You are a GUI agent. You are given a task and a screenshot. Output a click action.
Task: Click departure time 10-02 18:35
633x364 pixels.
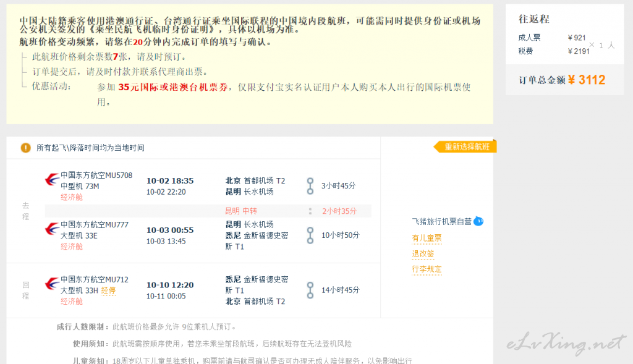[x=170, y=181]
